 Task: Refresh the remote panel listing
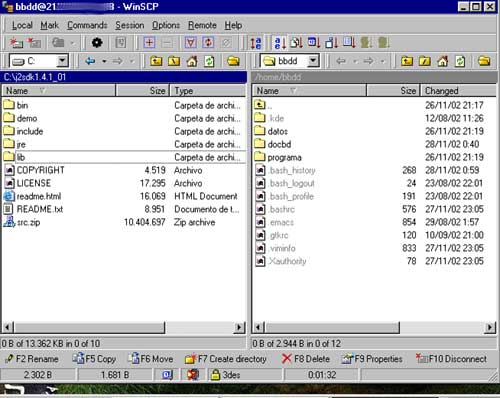tap(460, 61)
